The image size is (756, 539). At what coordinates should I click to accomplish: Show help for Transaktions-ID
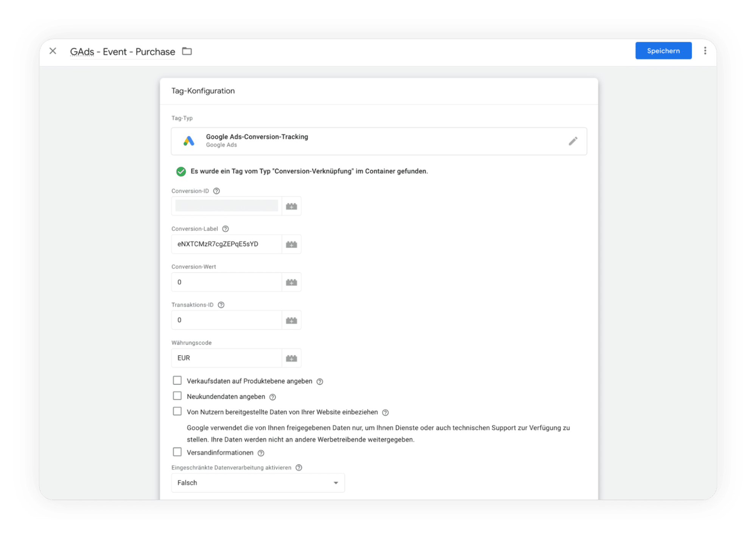click(221, 305)
